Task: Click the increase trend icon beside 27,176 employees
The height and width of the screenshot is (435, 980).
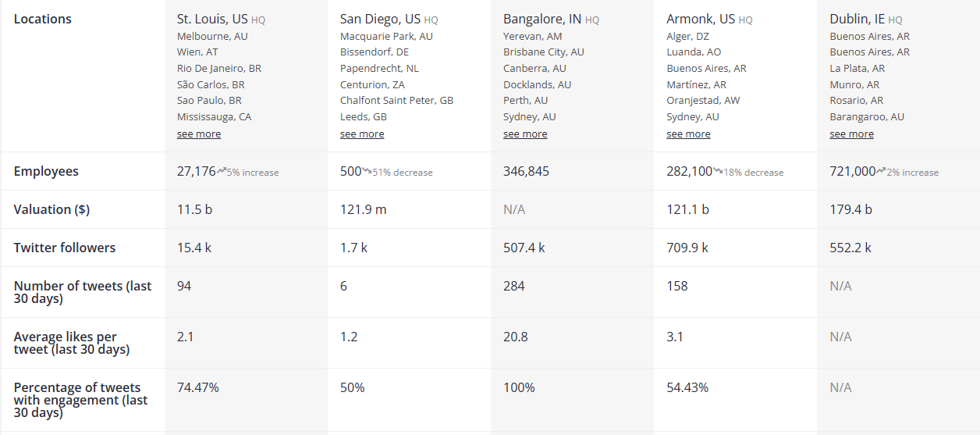Action: (222, 170)
